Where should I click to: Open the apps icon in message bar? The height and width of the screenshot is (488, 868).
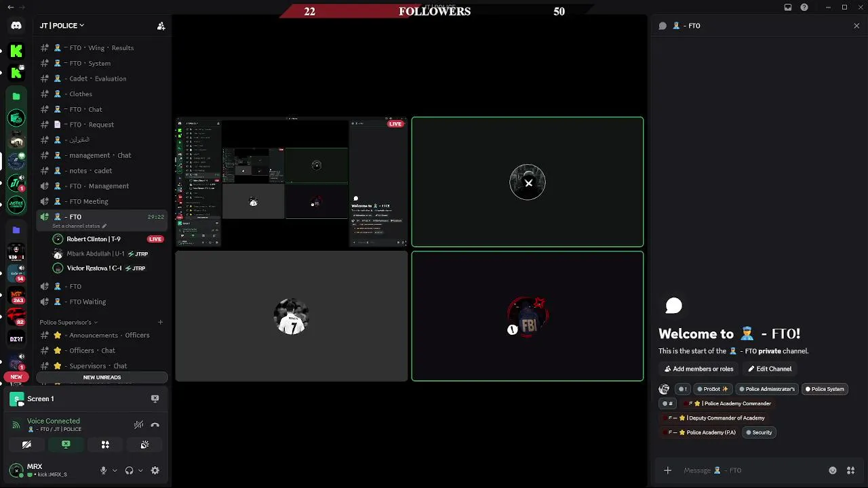pyautogui.click(x=850, y=470)
